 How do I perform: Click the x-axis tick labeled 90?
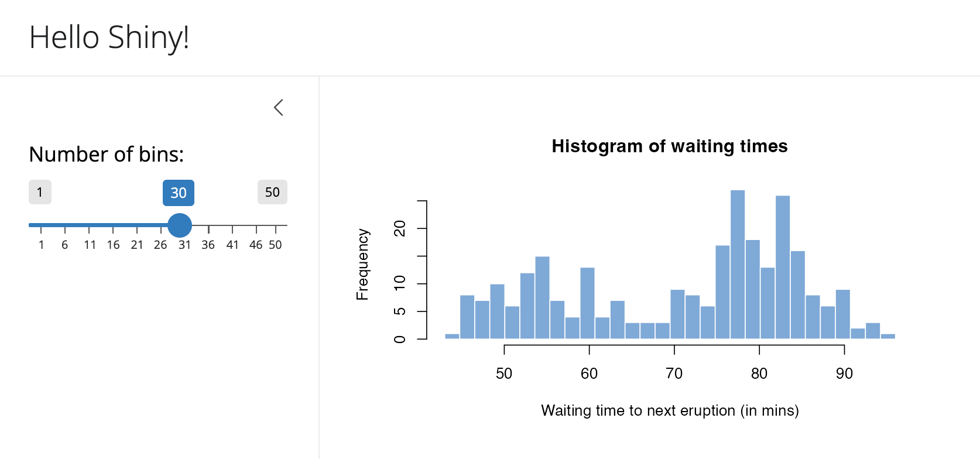(x=845, y=373)
